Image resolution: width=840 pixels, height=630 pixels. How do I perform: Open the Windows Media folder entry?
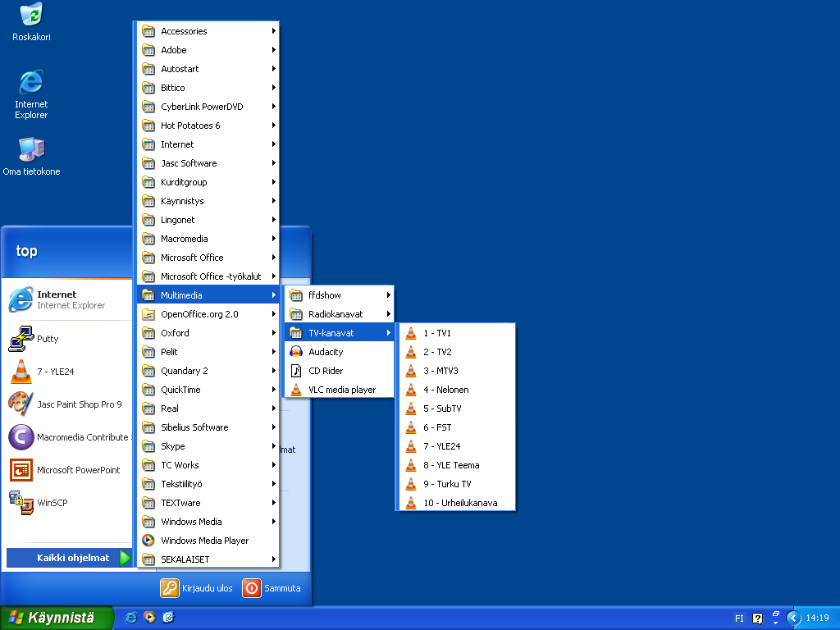pos(208,522)
